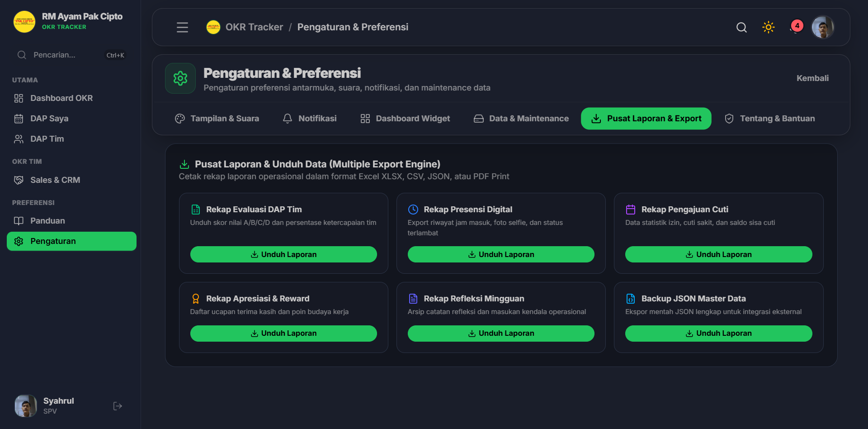The image size is (868, 429).
Task: Switch to Tampilan & Suara tab
Action: [x=217, y=119]
